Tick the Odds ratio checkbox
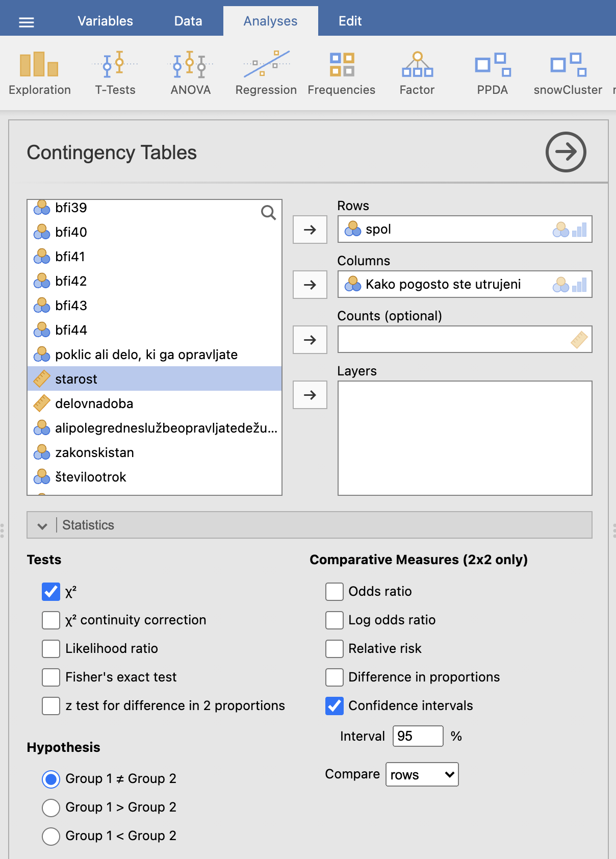This screenshot has height=859, width=616. click(335, 592)
